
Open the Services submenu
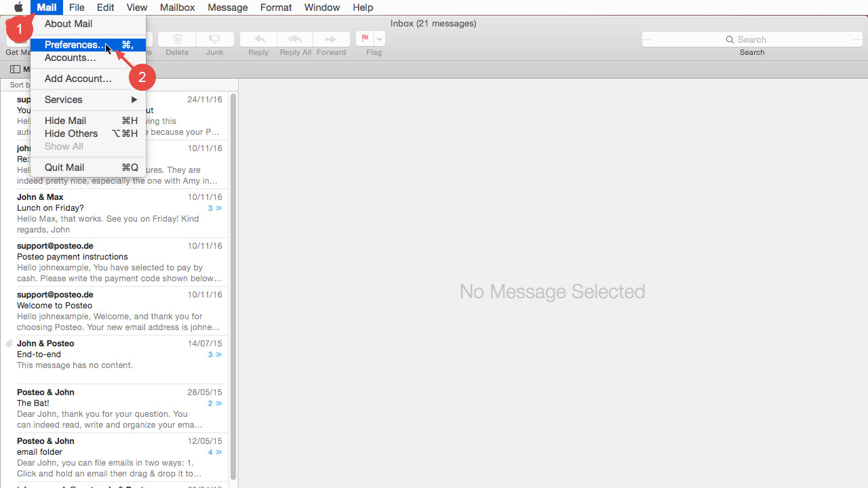[63, 100]
